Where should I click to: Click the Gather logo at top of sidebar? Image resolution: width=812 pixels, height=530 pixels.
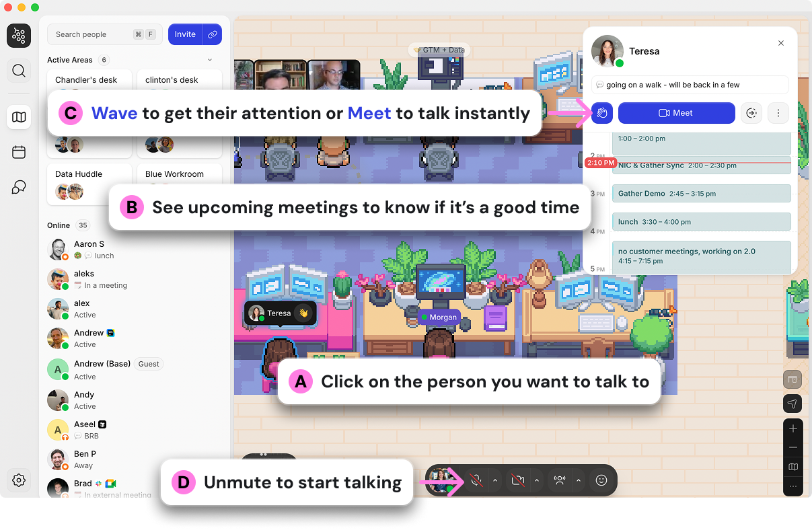pos(18,35)
